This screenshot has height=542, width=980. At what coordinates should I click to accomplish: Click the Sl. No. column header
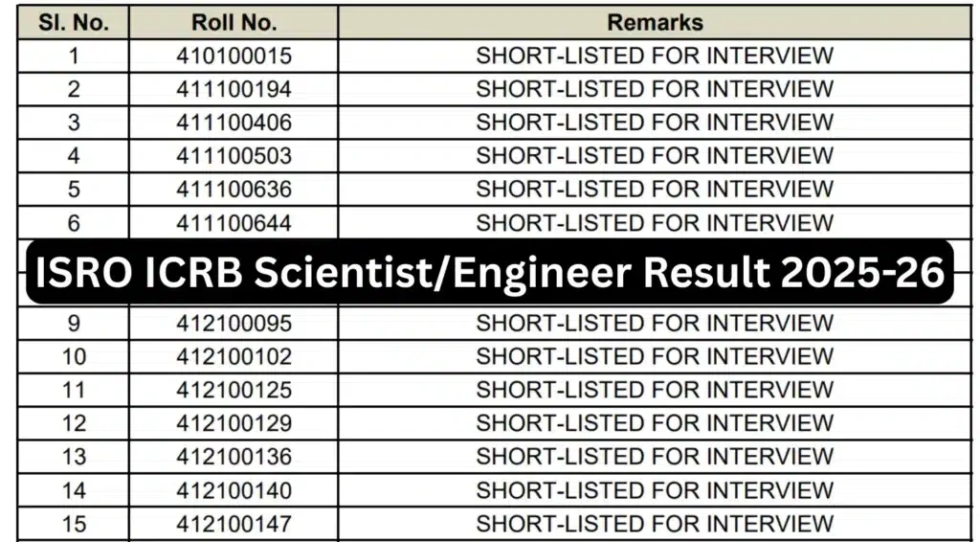click(74, 22)
